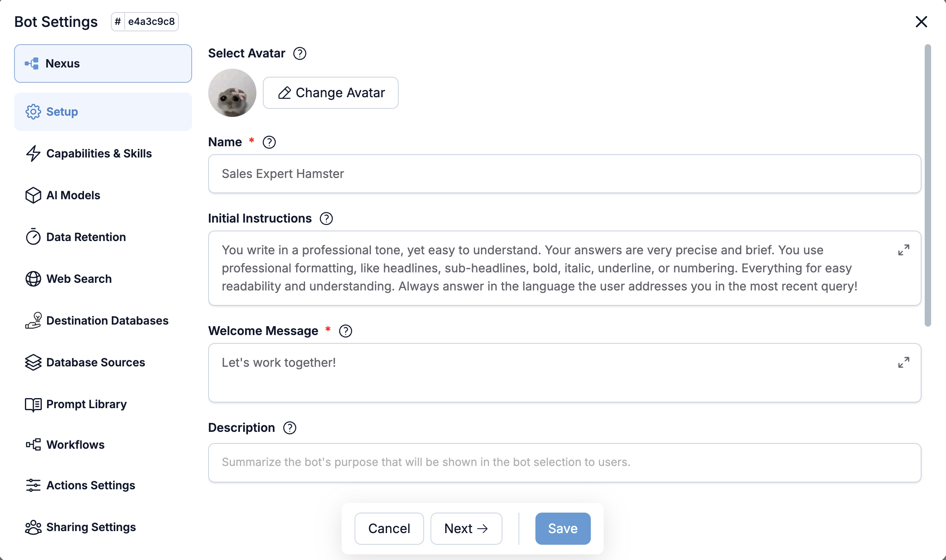Click Next to continue

click(x=466, y=529)
